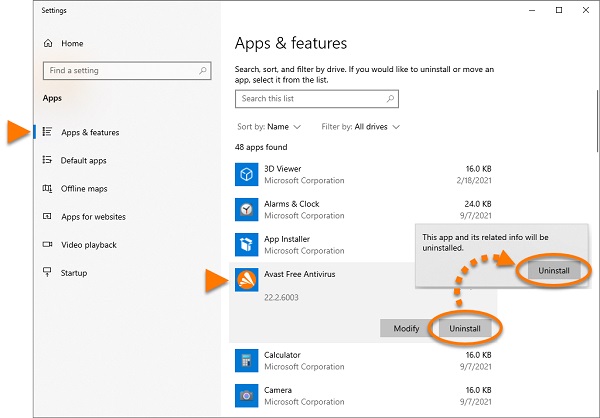The height and width of the screenshot is (418, 600).
Task: Select the Camera entry name
Action: click(x=278, y=390)
